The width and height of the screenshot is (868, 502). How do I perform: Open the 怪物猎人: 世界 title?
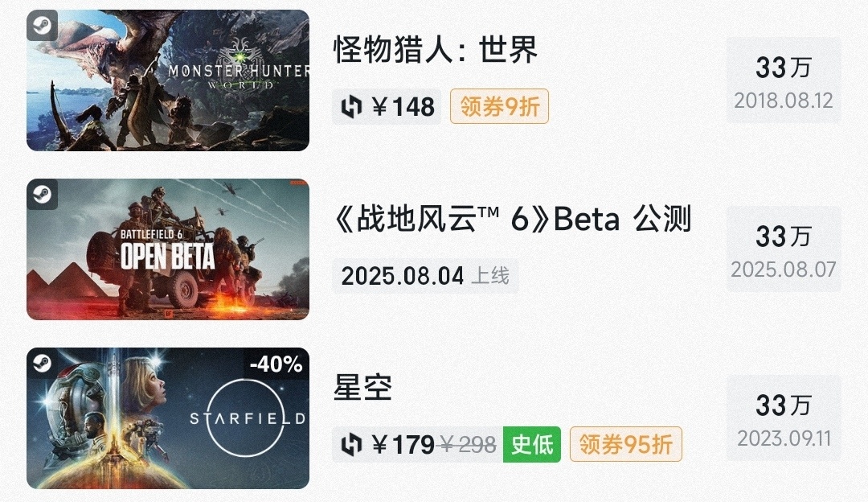tap(436, 51)
